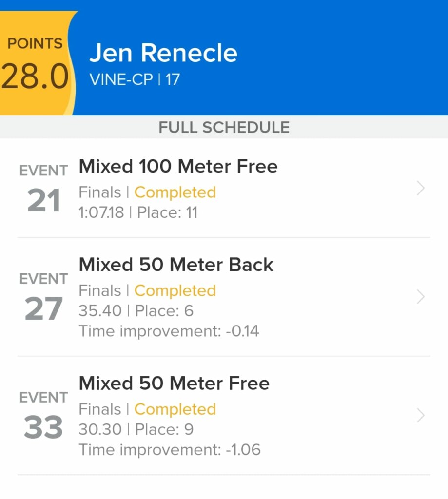This screenshot has height=499, width=448.
Task: Select the Completed status under Event 27
Action: tap(175, 291)
